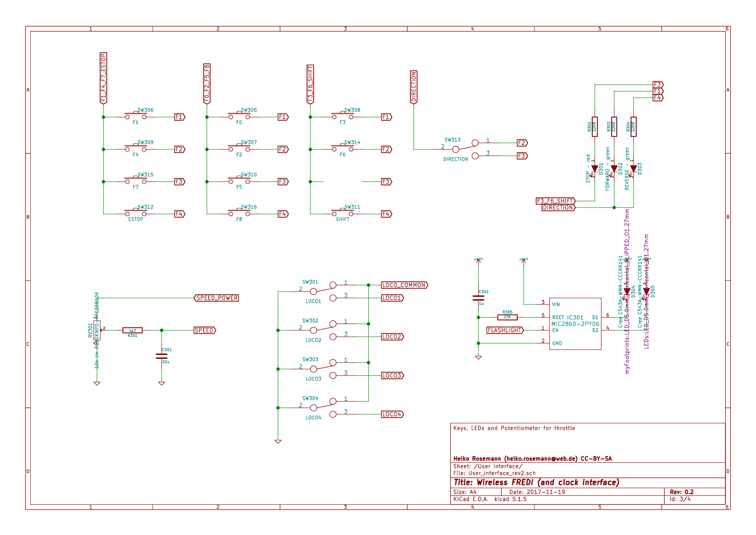This screenshot has height=535, width=756.
Task: Click 'File: User_interface_rev2.sch' text
Action: click(494, 473)
